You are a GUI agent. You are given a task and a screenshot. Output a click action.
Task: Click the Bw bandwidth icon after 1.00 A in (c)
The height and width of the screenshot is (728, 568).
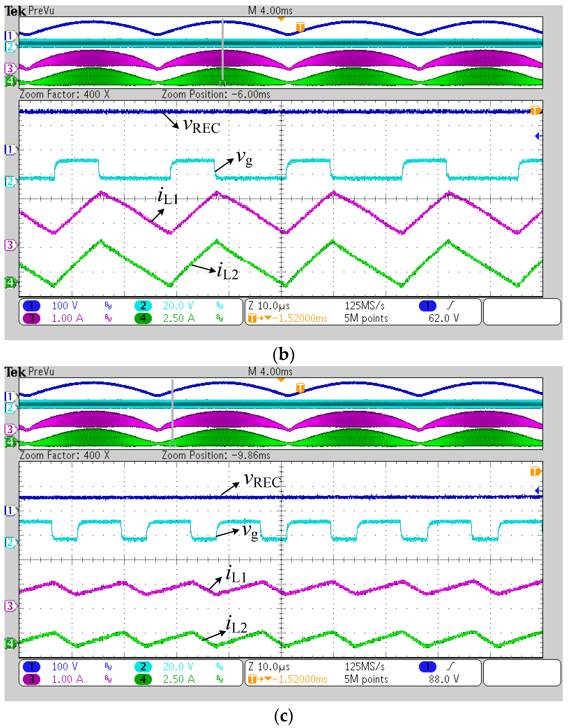click(108, 679)
